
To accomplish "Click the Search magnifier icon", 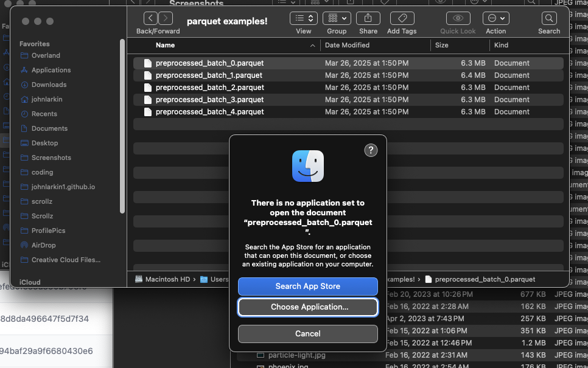I will [x=548, y=18].
